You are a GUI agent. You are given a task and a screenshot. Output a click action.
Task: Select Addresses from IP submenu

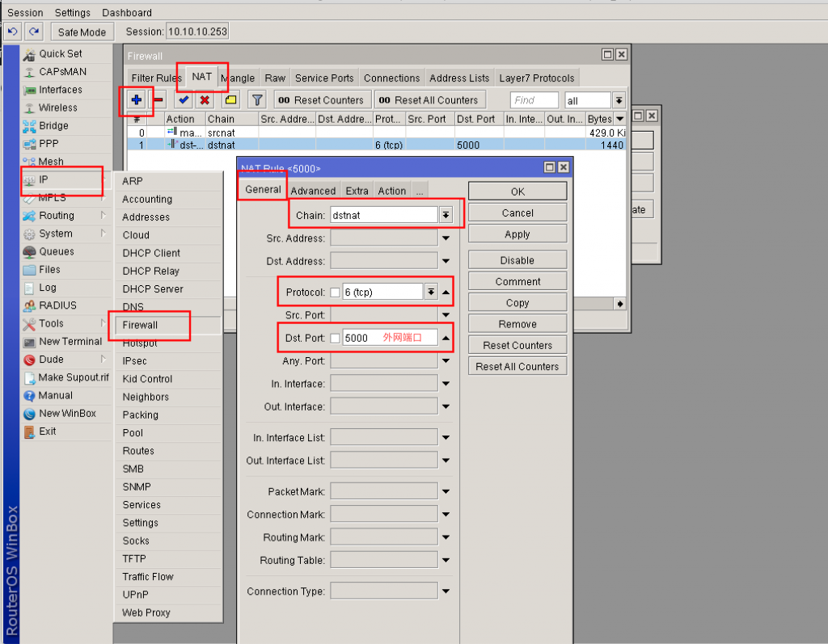pos(146,217)
